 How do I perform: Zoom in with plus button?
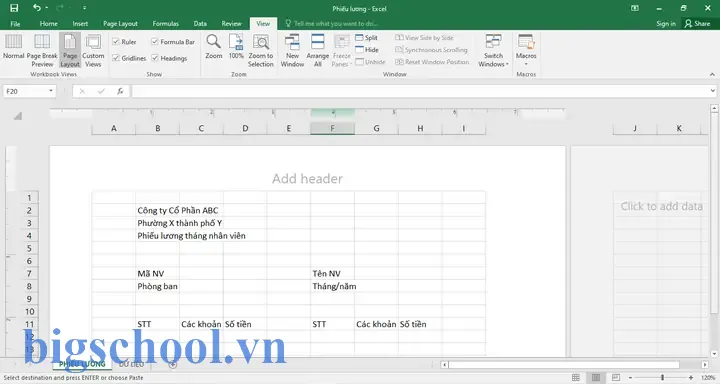[691, 377]
